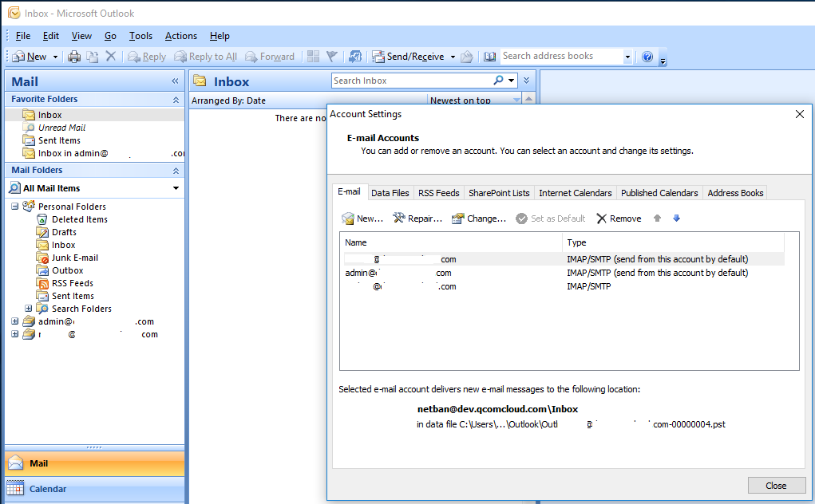Expand the Query Builder chevron
Image resolution: width=815 pixels, height=504 pixels.
tap(527, 81)
